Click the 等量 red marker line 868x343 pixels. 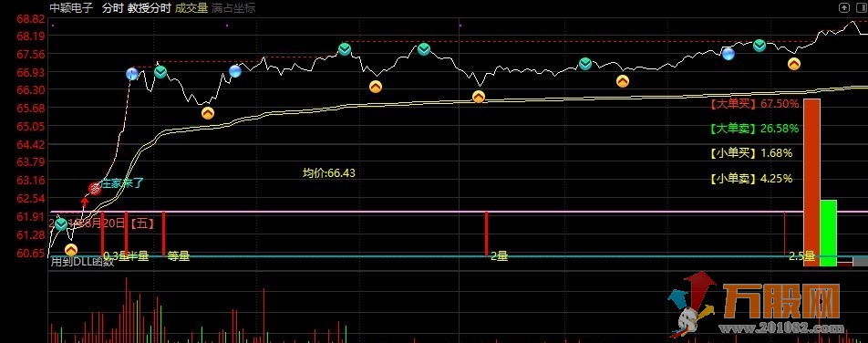click(x=163, y=234)
